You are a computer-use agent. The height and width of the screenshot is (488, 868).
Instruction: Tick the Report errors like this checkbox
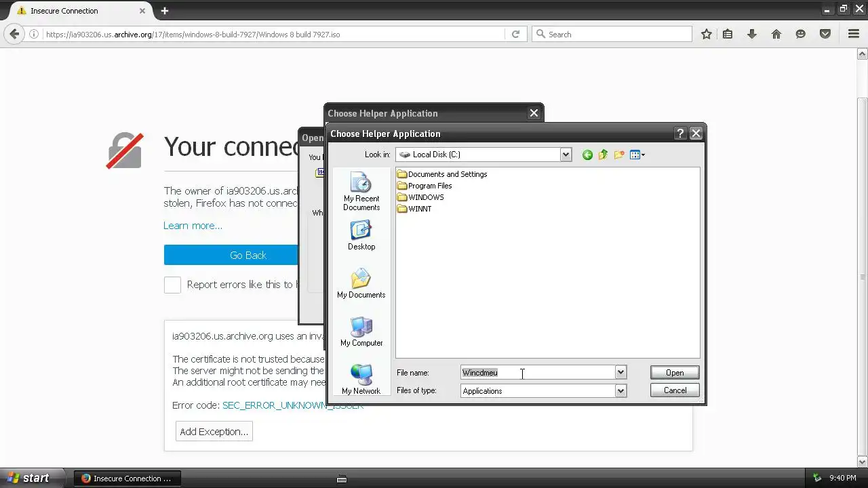click(172, 285)
